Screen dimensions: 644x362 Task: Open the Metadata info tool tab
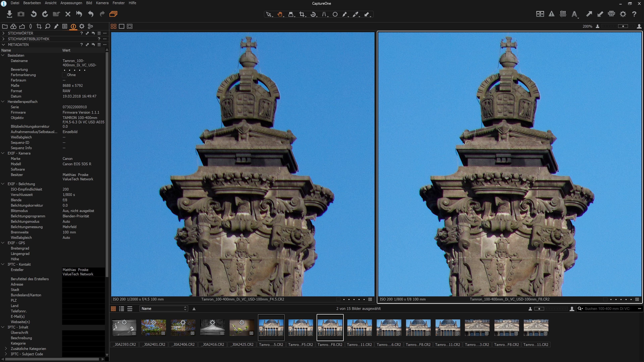(73, 26)
